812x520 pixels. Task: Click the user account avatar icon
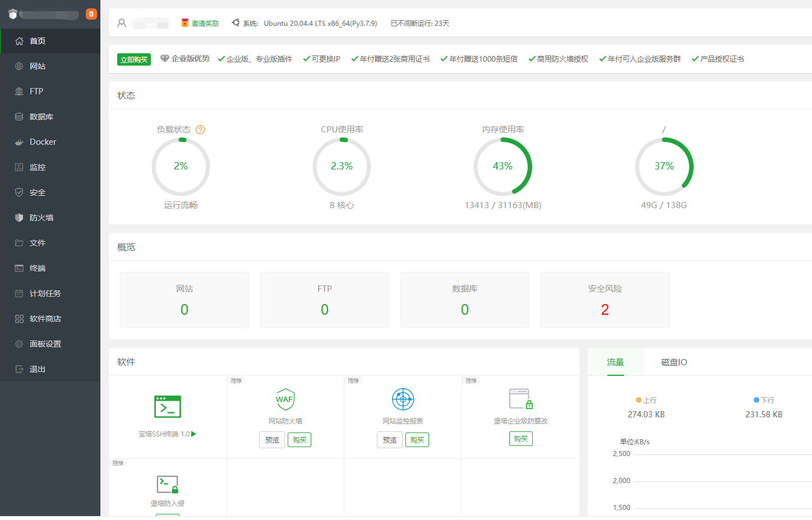click(x=122, y=23)
